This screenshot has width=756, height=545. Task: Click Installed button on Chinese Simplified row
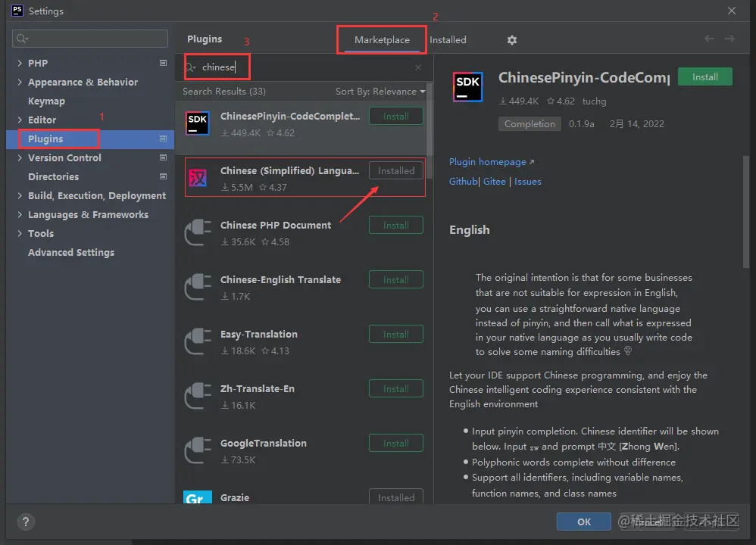click(x=396, y=170)
